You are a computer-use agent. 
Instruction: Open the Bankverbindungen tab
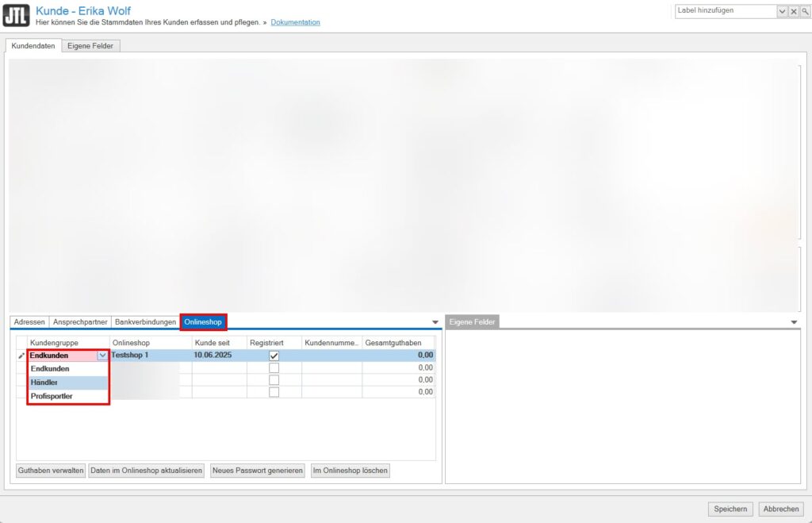[145, 322]
